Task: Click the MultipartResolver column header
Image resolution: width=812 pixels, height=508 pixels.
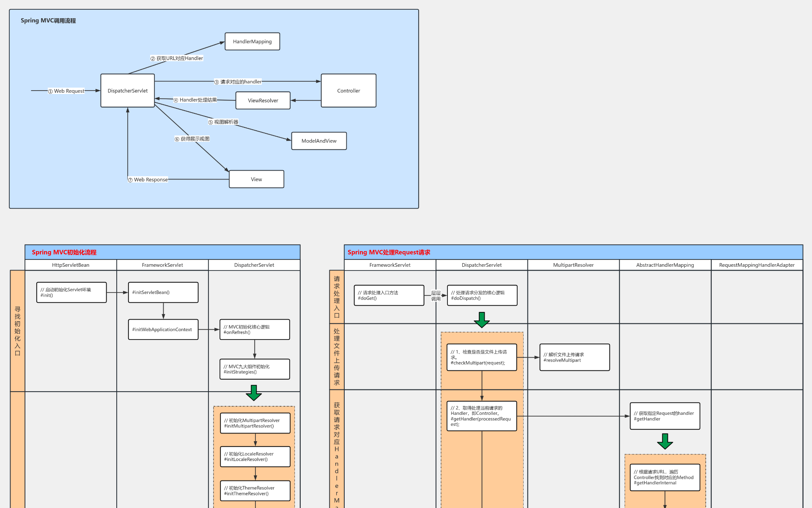Action: [x=573, y=265]
